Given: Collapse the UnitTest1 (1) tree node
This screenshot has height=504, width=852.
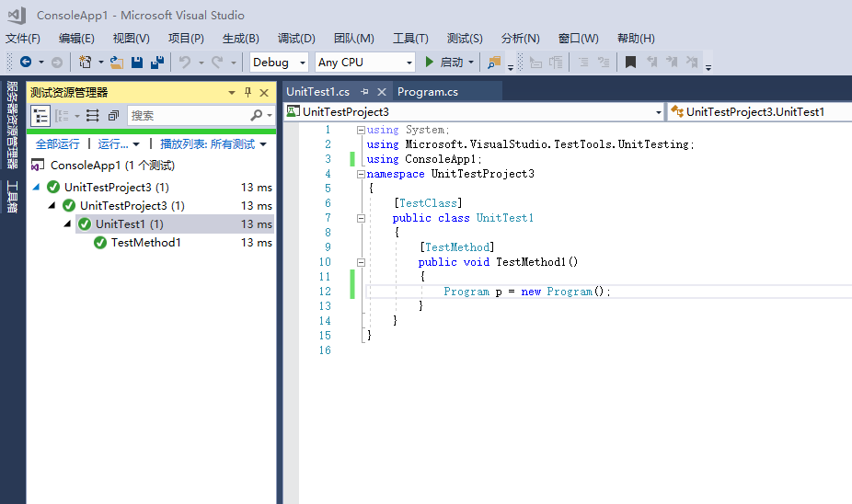Looking at the screenshot, I should pos(68,223).
